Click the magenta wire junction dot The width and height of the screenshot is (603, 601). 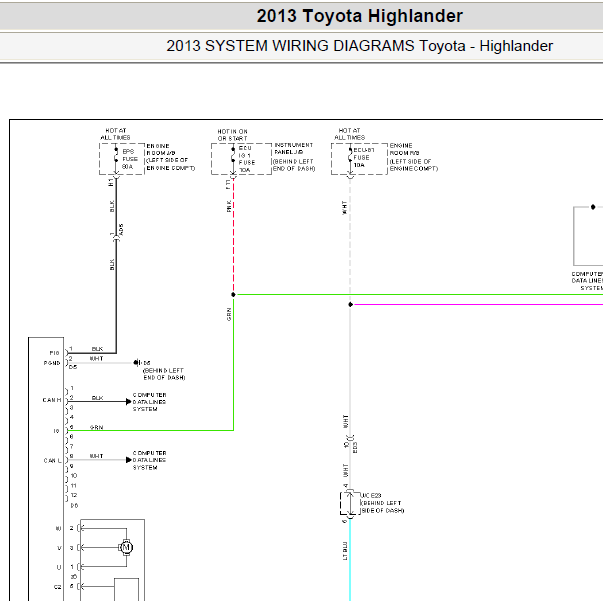tap(350, 304)
